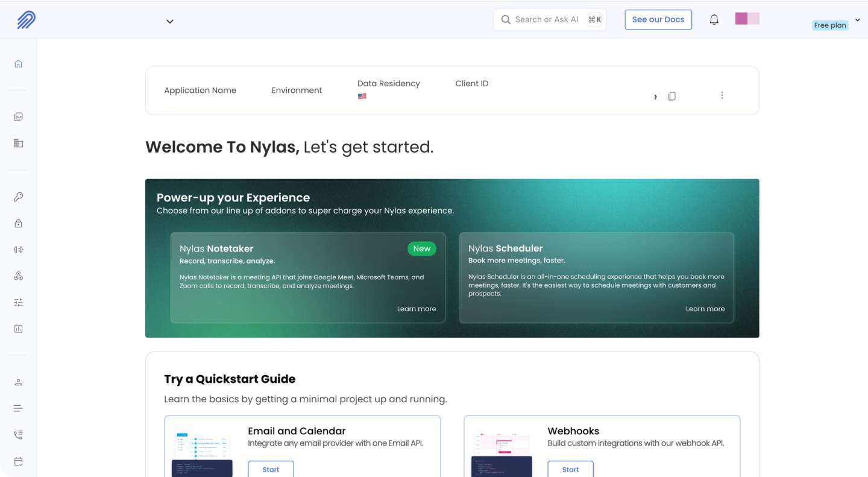Click the Environment label

coord(297,90)
